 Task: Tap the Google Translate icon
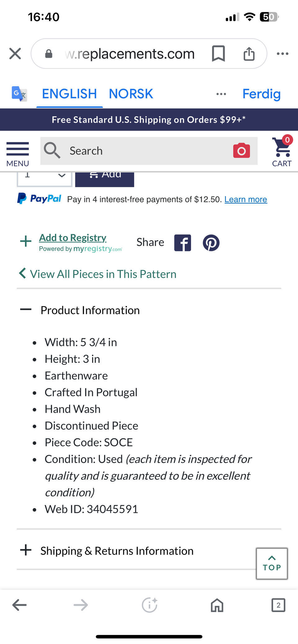click(19, 94)
